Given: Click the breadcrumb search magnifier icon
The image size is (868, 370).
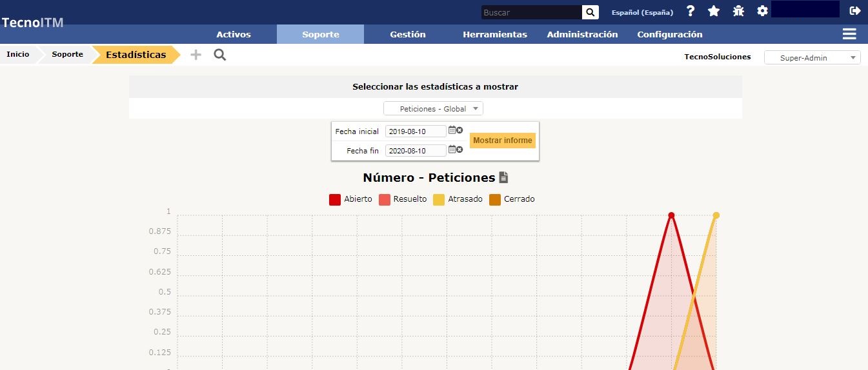Looking at the screenshot, I should [220, 55].
